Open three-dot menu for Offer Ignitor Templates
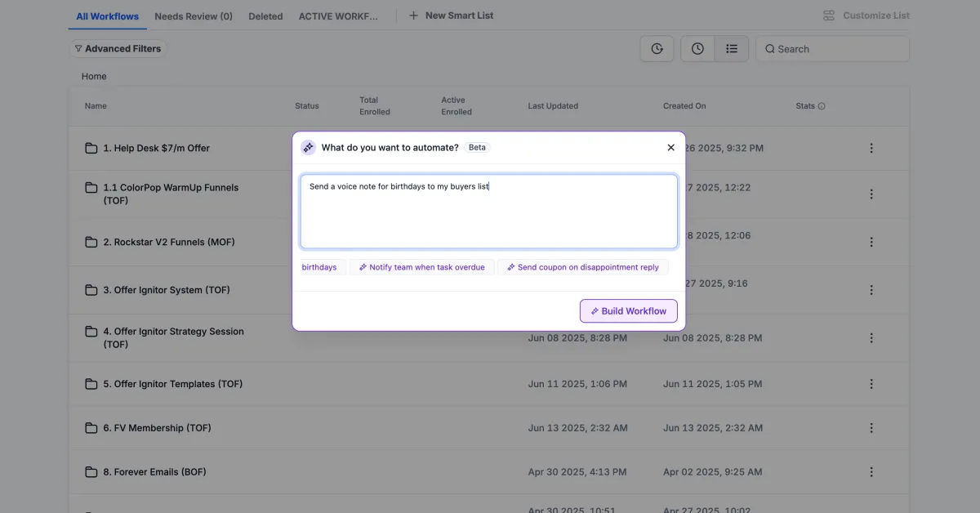The height and width of the screenshot is (513, 980). click(871, 384)
